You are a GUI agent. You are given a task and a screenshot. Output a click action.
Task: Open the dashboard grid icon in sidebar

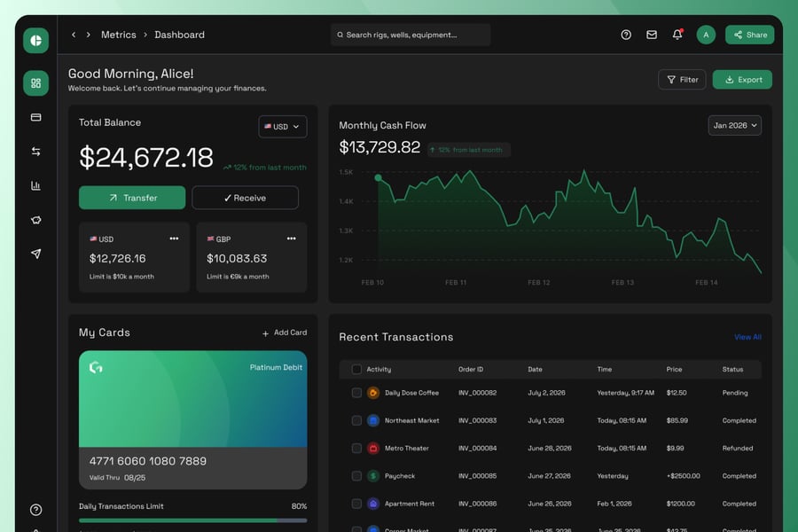pyautogui.click(x=35, y=83)
